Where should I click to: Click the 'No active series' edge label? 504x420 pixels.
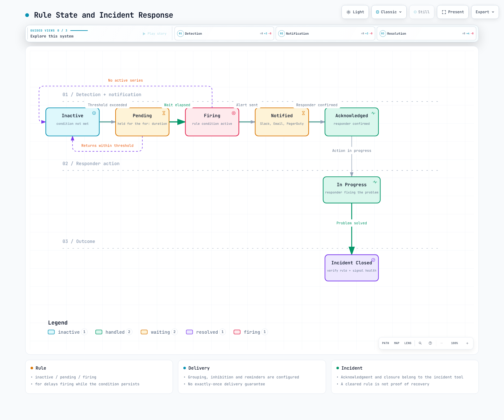click(x=125, y=80)
